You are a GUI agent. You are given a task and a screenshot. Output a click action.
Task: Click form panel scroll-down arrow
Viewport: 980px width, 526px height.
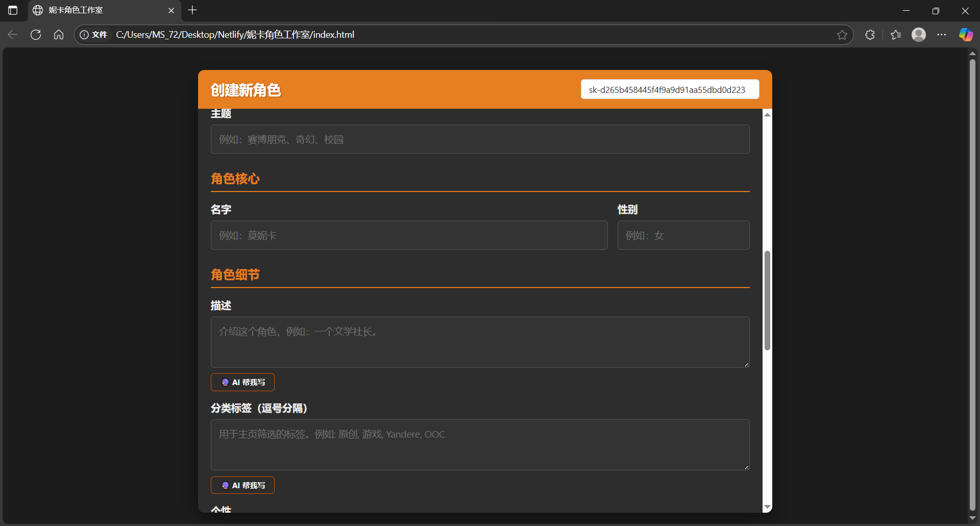point(767,507)
